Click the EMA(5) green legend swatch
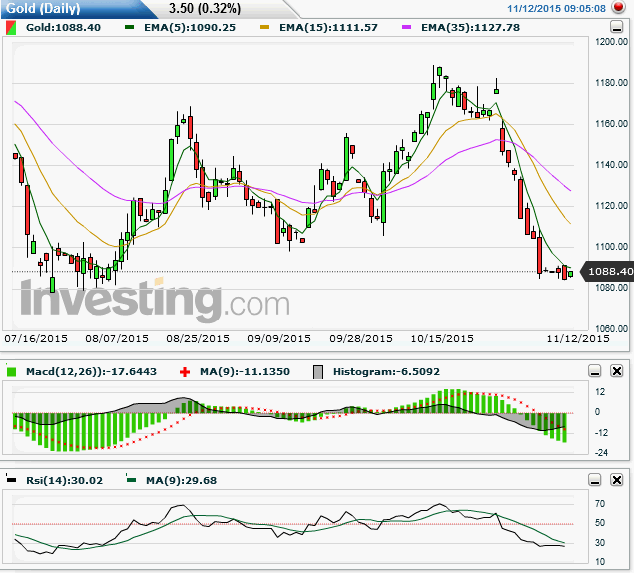 point(129,27)
